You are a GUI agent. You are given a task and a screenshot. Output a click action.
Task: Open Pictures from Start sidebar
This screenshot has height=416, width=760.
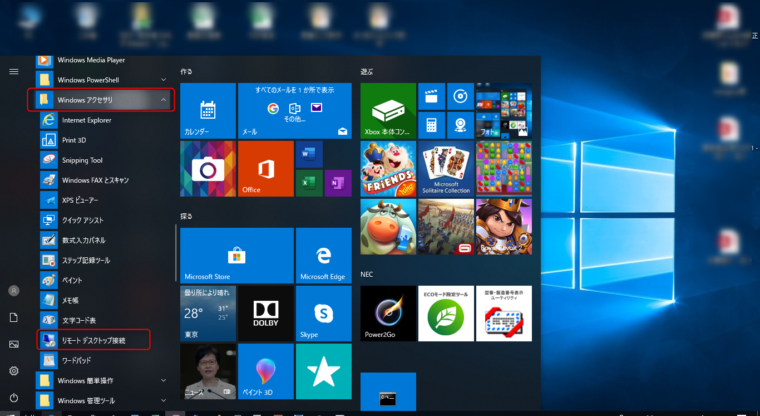(x=14, y=344)
